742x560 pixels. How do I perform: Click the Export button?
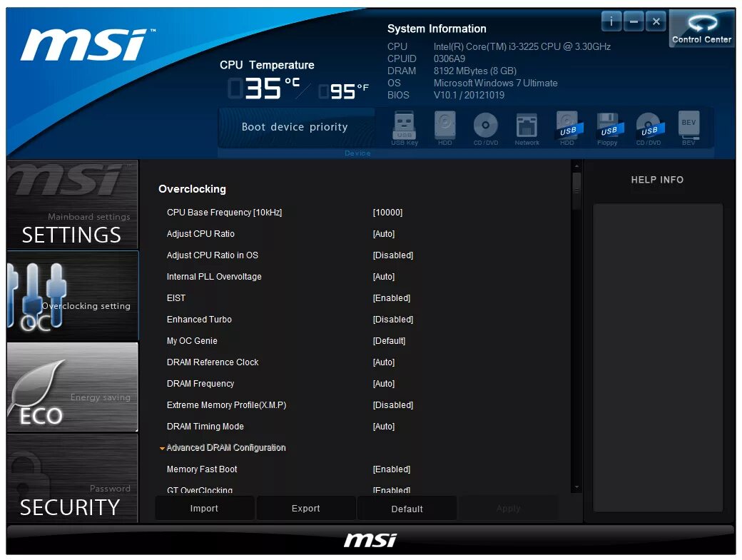[305, 509]
